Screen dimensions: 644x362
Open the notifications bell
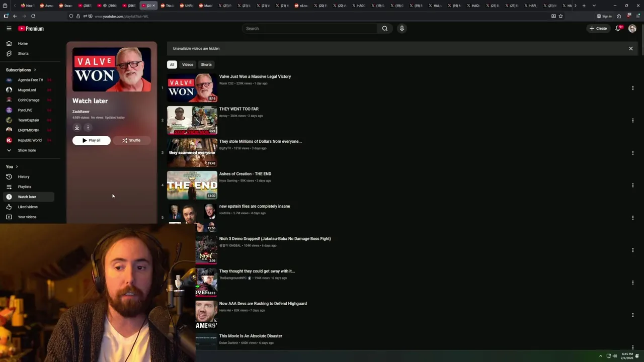(618, 29)
